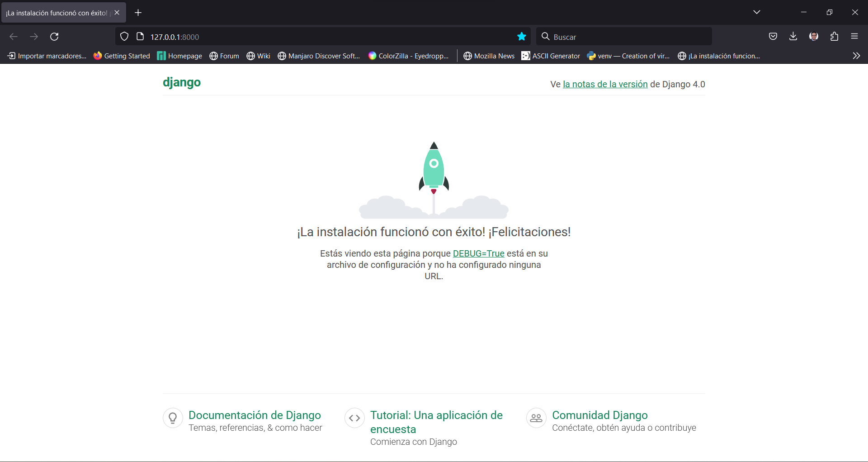Viewport: 868px width, 462px height.
Task: Expand the list all tabs arrow
Action: coord(757,12)
